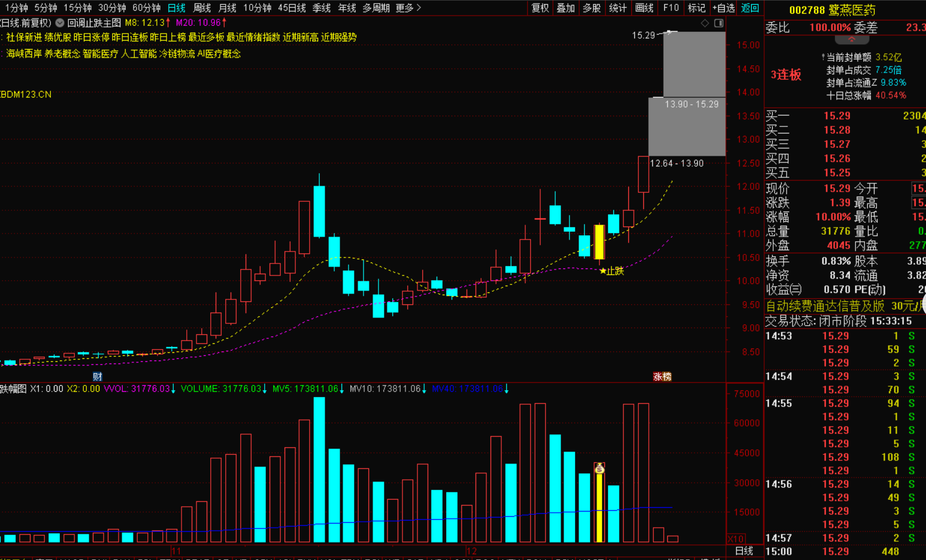Toggle 复权 price adjustment

540,8
